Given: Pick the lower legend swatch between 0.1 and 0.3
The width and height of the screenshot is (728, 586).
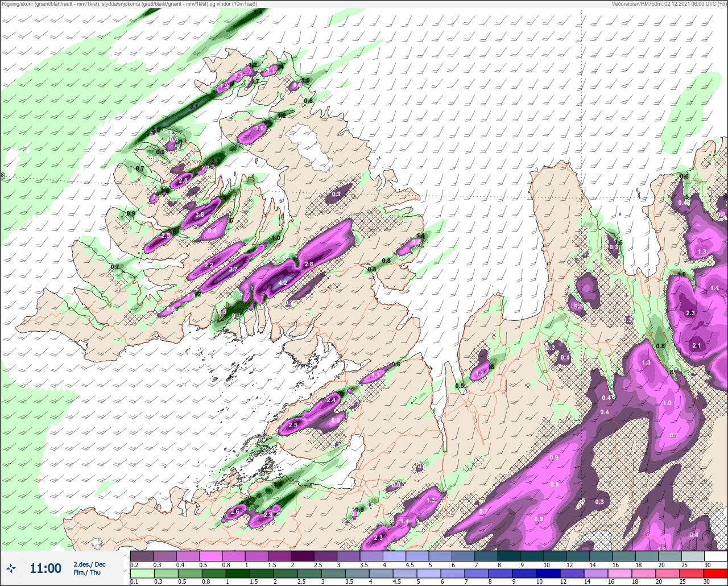Looking at the screenshot, I should pos(142,573).
